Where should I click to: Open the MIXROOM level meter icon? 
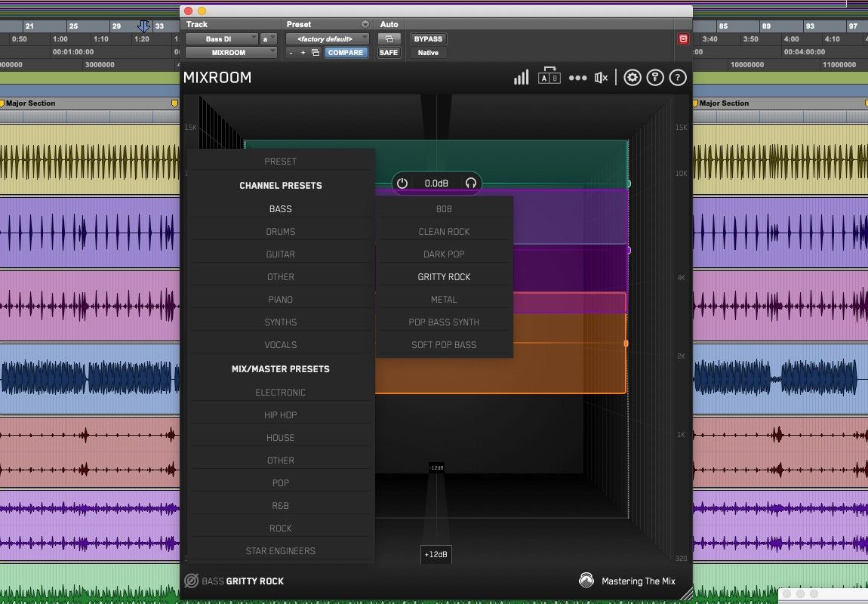click(x=521, y=78)
